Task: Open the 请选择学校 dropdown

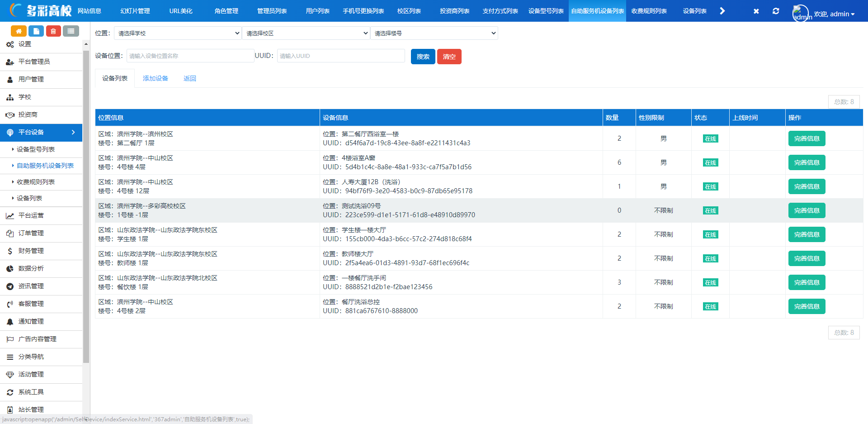Action: tap(178, 33)
